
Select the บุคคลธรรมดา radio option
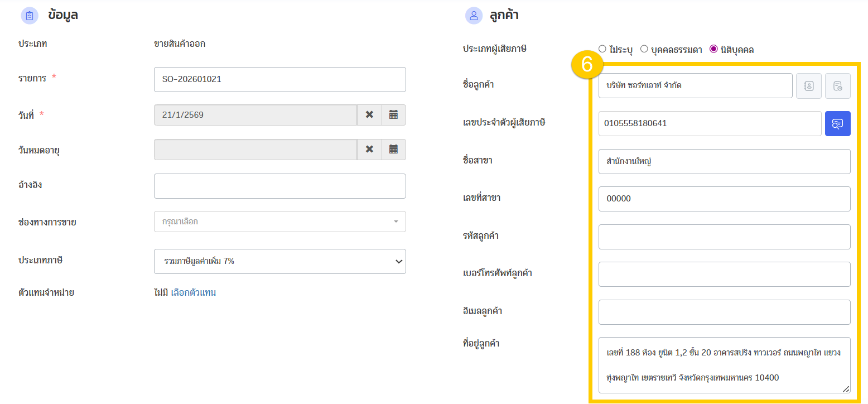[644, 49]
